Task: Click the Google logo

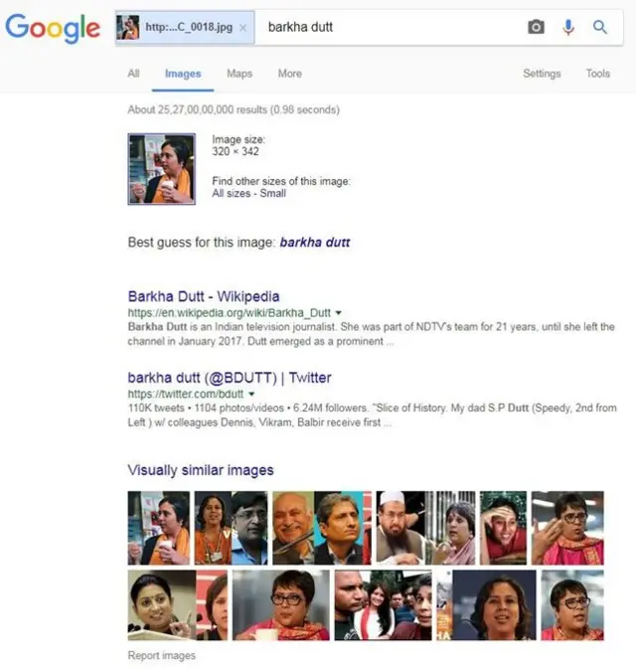Action: click(x=53, y=28)
